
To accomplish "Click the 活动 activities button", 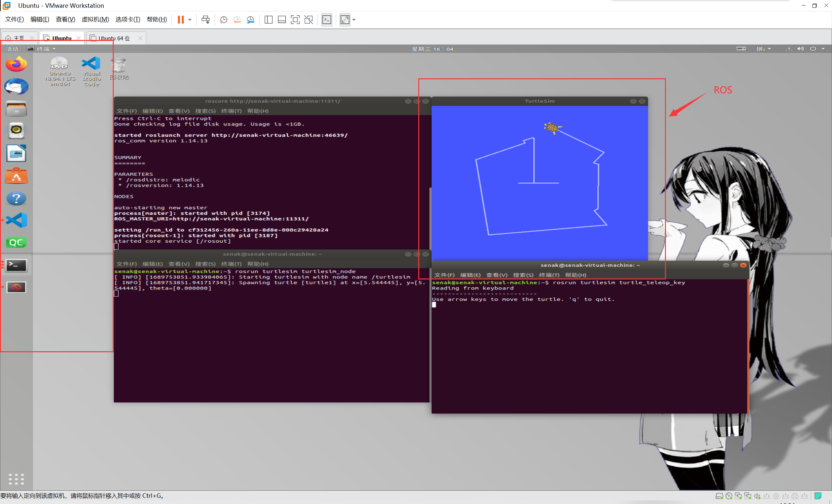I will pyautogui.click(x=12, y=49).
